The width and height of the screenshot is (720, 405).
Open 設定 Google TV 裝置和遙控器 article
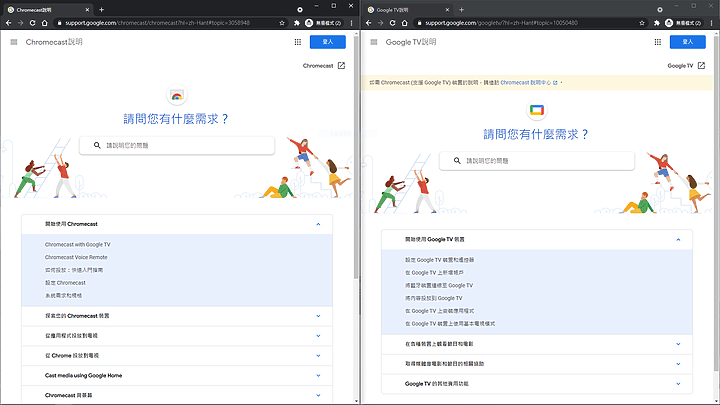coord(439,260)
